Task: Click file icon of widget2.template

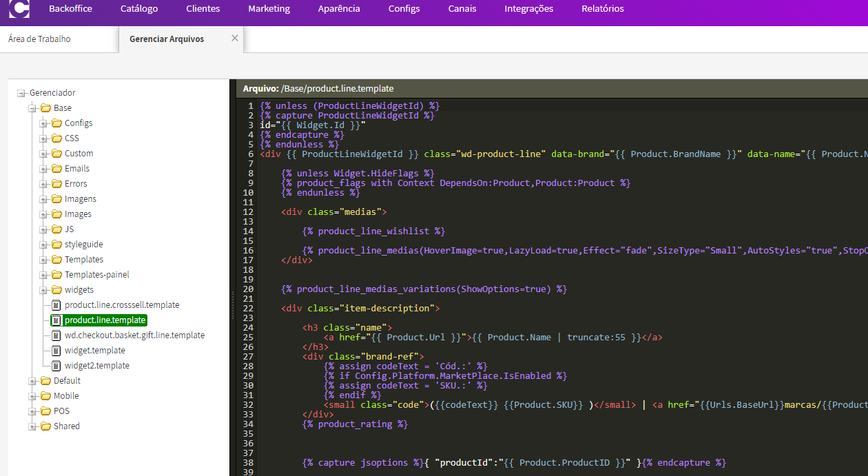Action: pos(56,366)
